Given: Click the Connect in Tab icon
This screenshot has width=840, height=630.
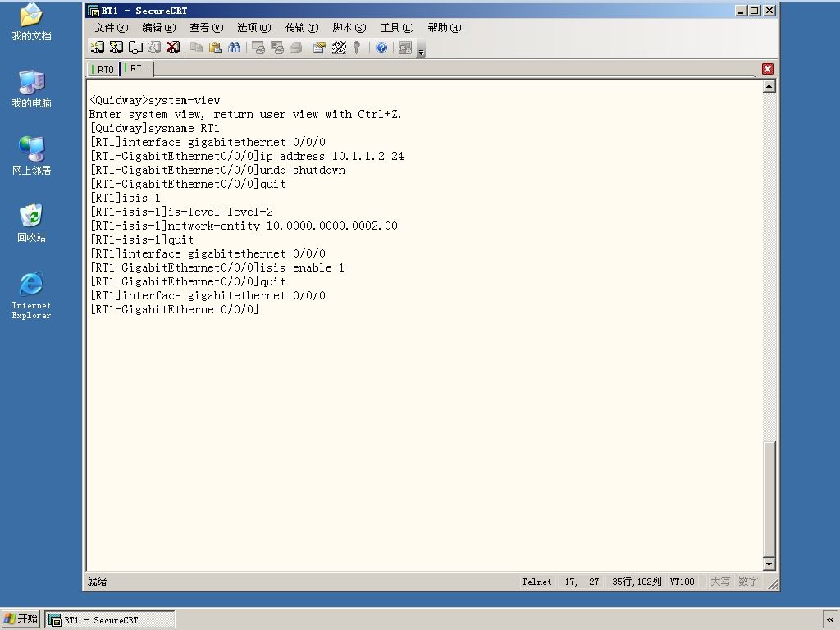Looking at the screenshot, I should [135, 48].
